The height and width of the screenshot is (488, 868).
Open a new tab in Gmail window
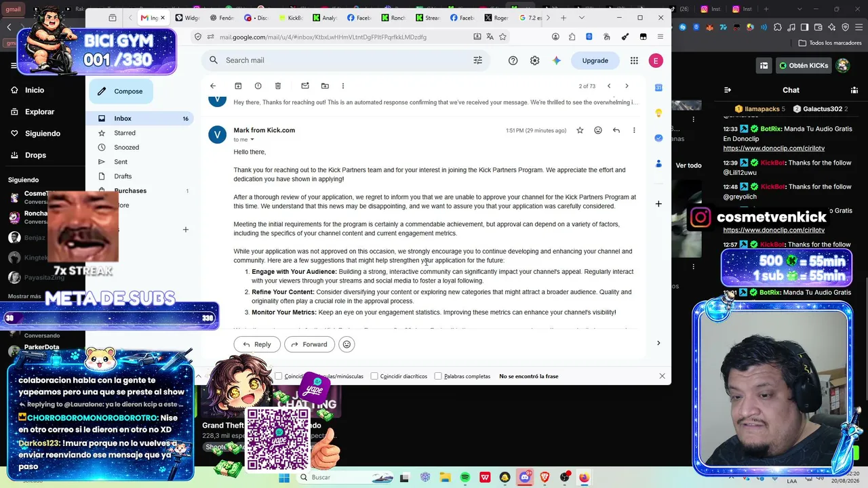pyautogui.click(x=564, y=18)
